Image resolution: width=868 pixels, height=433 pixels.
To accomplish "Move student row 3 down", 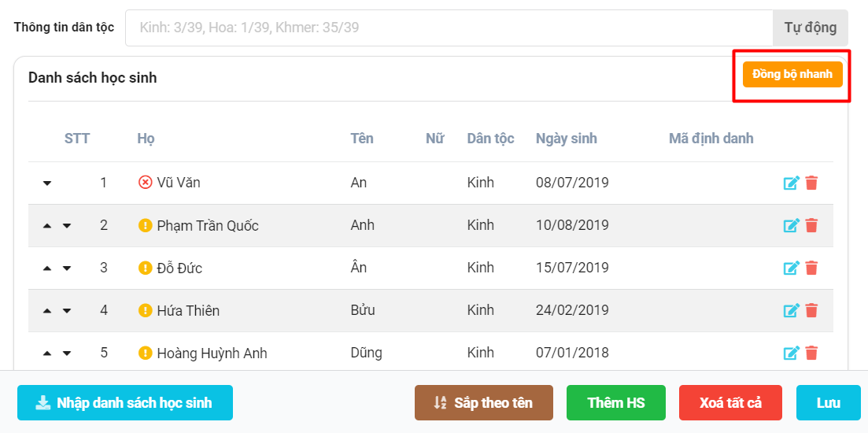I will point(67,268).
